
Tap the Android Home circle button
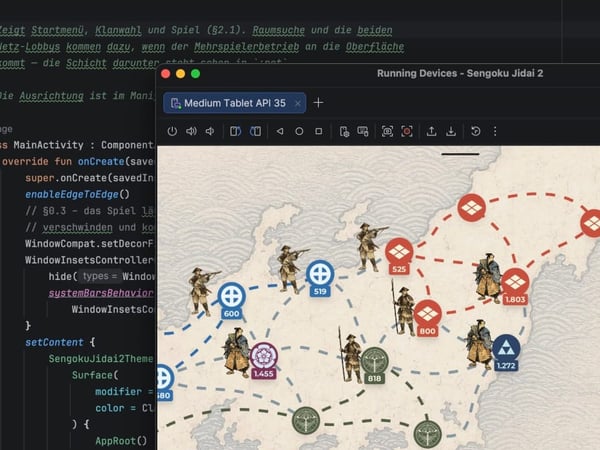coord(299,131)
